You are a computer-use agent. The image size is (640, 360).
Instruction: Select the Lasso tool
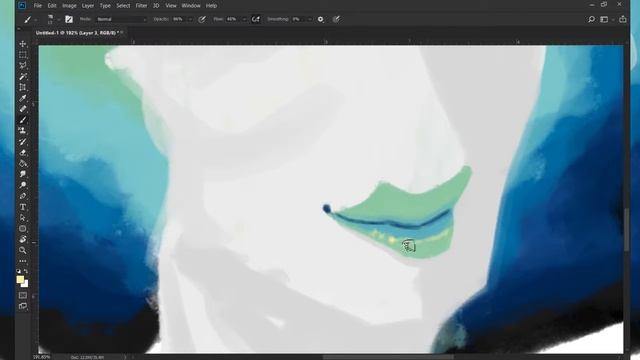[23, 65]
